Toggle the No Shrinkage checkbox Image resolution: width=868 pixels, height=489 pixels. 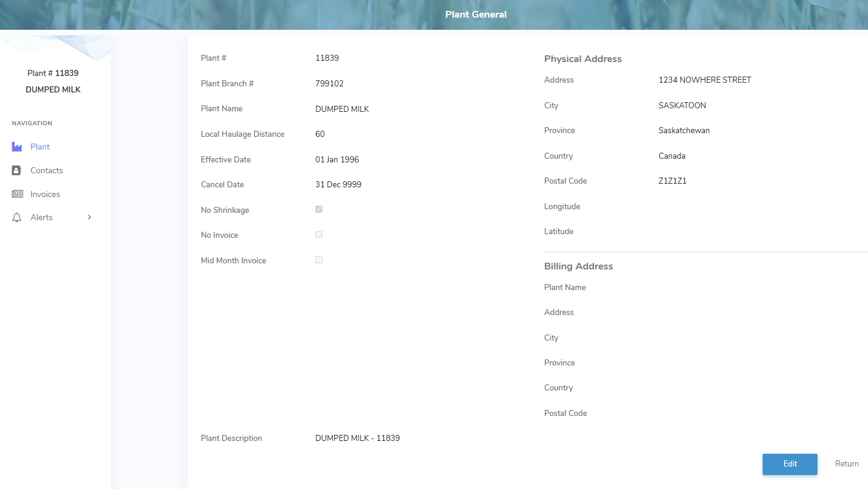tap(319, 209)
